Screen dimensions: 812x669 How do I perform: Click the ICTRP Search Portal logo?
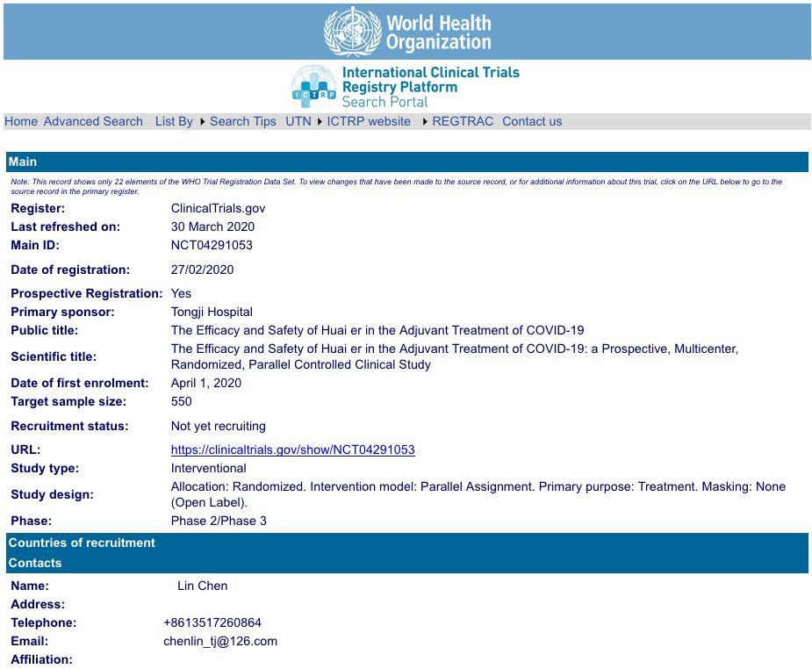pyautogui.click(x=406, y=86)
